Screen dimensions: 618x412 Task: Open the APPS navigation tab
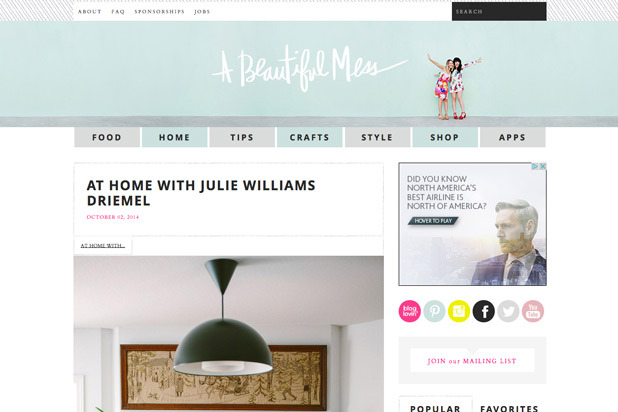tap(512, 137)
